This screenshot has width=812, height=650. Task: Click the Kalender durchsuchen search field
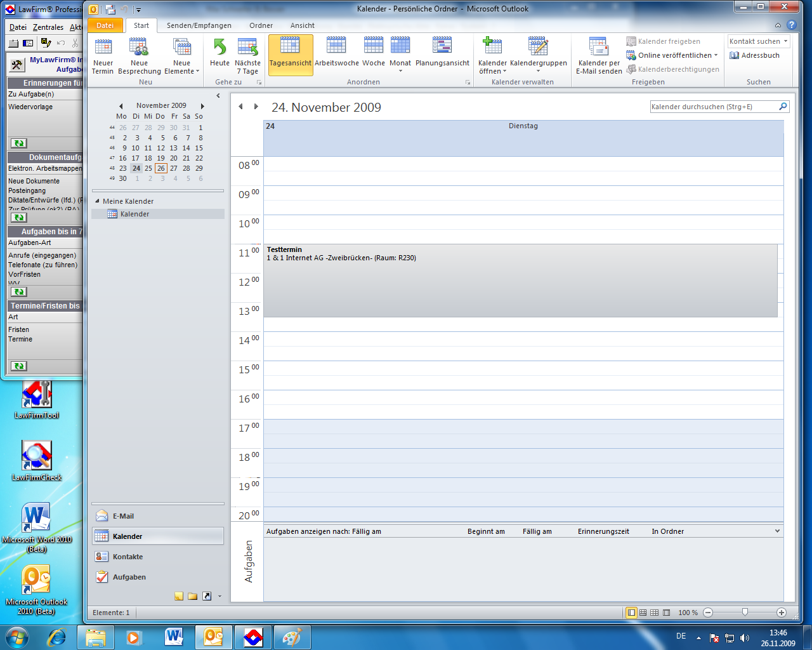pyautogui.click(x=713, y=107)
